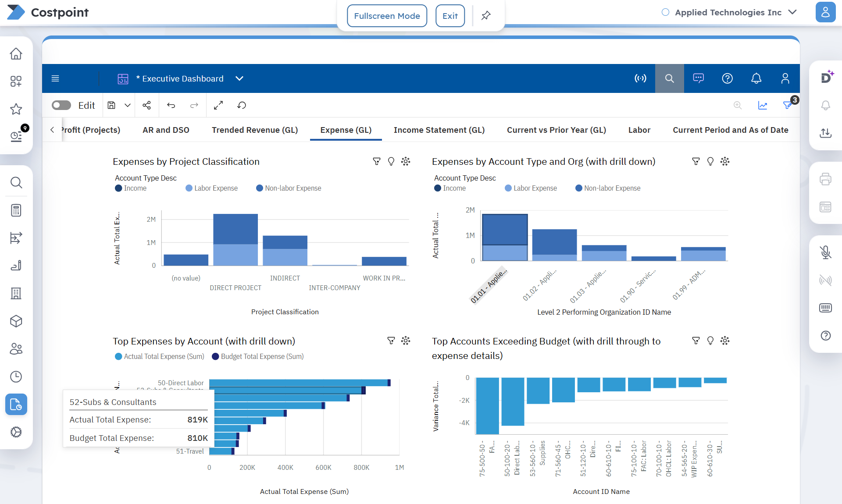Viewport: 842px width, 504px height.
Task: Click the share icon in toolbar
Action: 146,105
